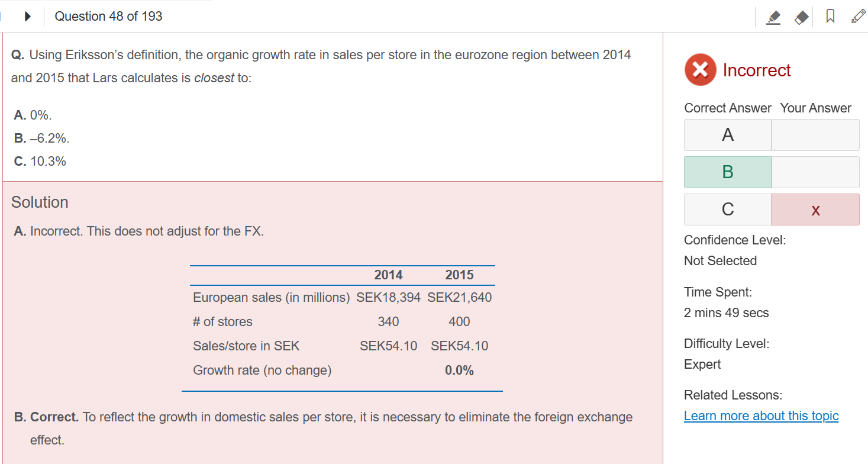This screenshot has height=464, width=868.
Task: Click the 0.0% growth rate table cell
Action: click(459, 370)
